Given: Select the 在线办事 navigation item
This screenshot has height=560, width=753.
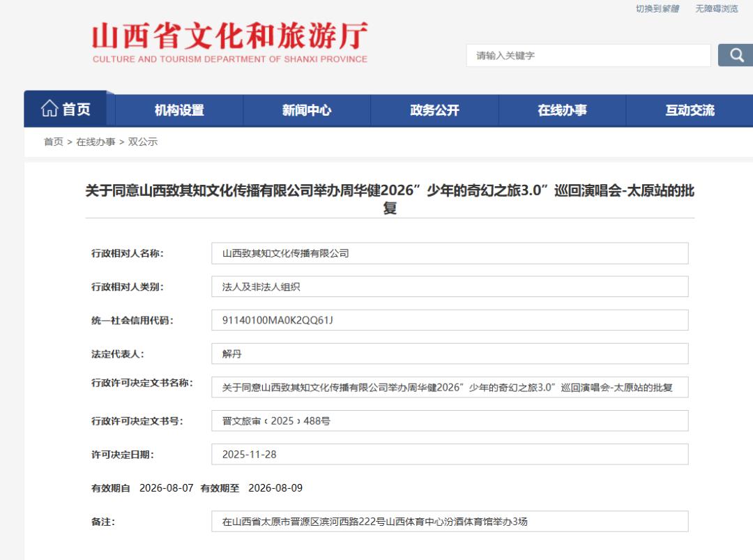Looking at the screenshot, I should tap(562, 110).
